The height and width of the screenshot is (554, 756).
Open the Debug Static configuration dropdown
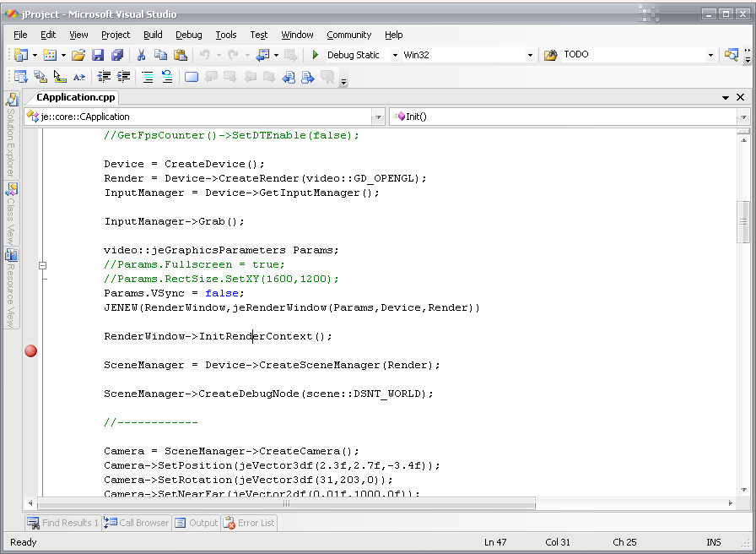pos(394,56)
